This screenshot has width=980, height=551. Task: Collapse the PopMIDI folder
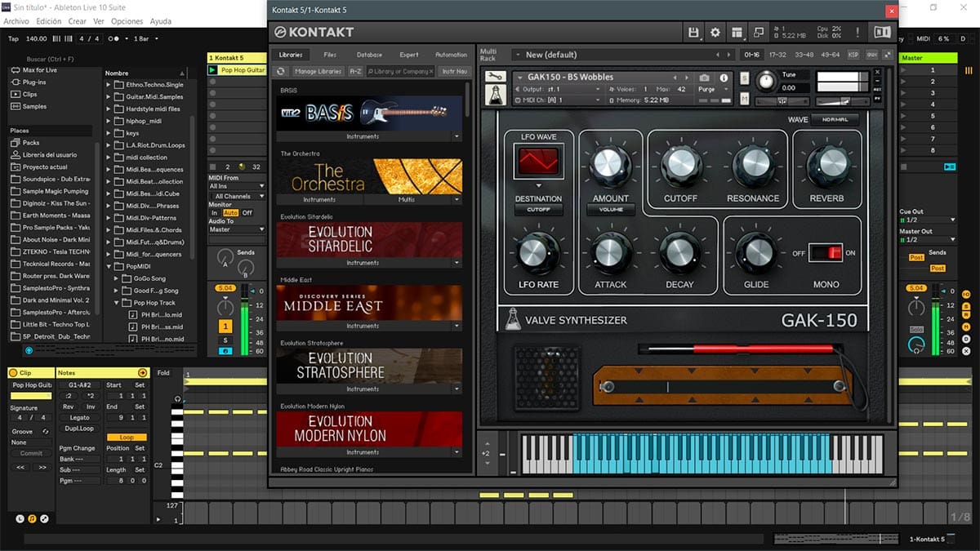[110, 266]
